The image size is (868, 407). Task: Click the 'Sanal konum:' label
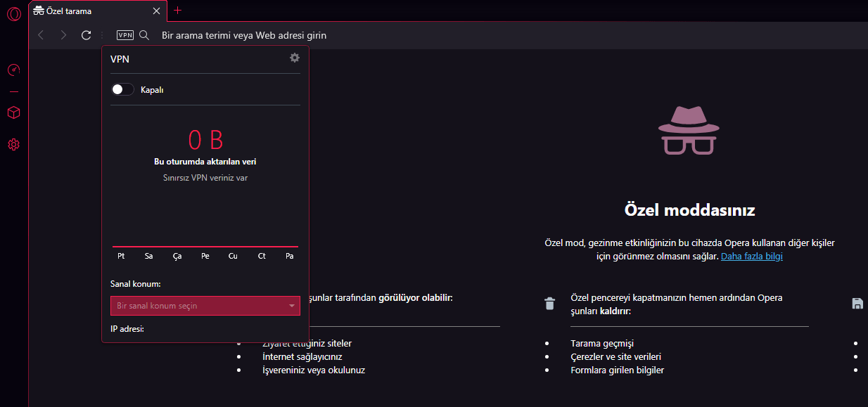(136, 284)
